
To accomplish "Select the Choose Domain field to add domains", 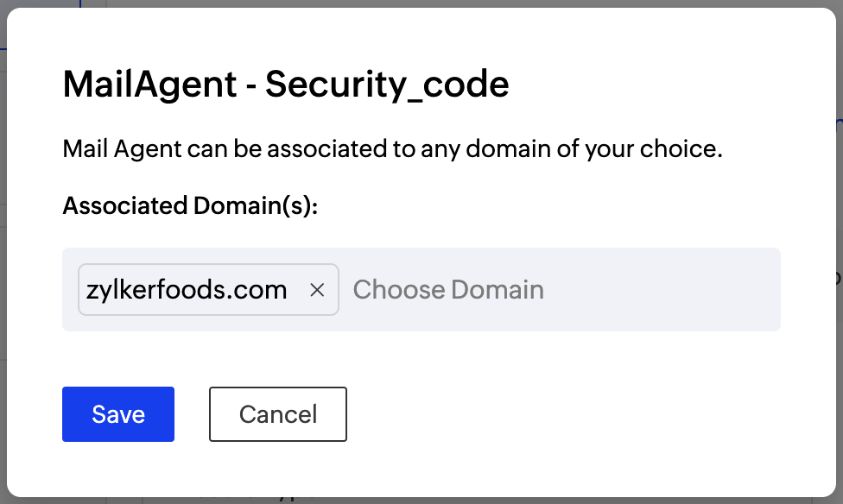I will pos(447,290).
